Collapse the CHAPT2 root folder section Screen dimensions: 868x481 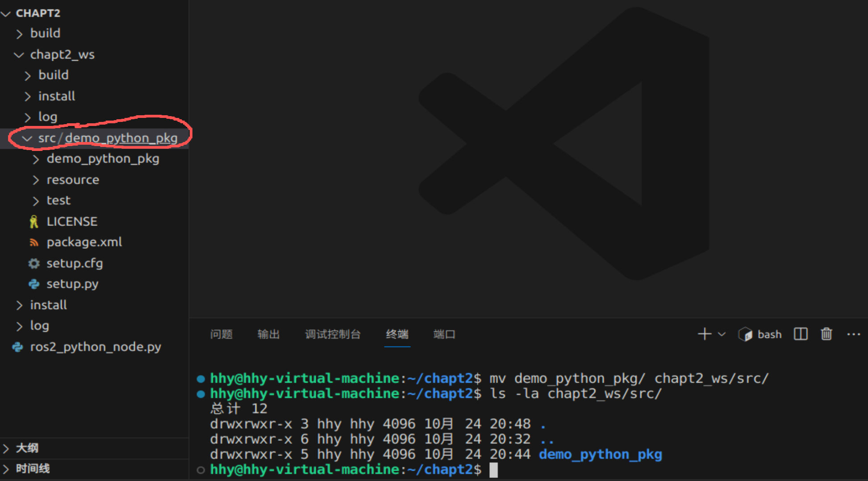click(6, 14)
